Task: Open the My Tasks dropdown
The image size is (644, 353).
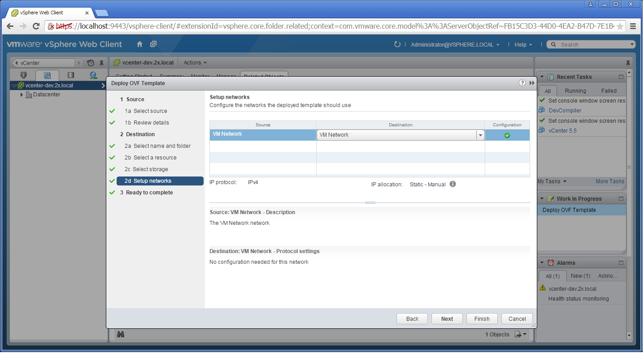Action: tap(552, 181)
